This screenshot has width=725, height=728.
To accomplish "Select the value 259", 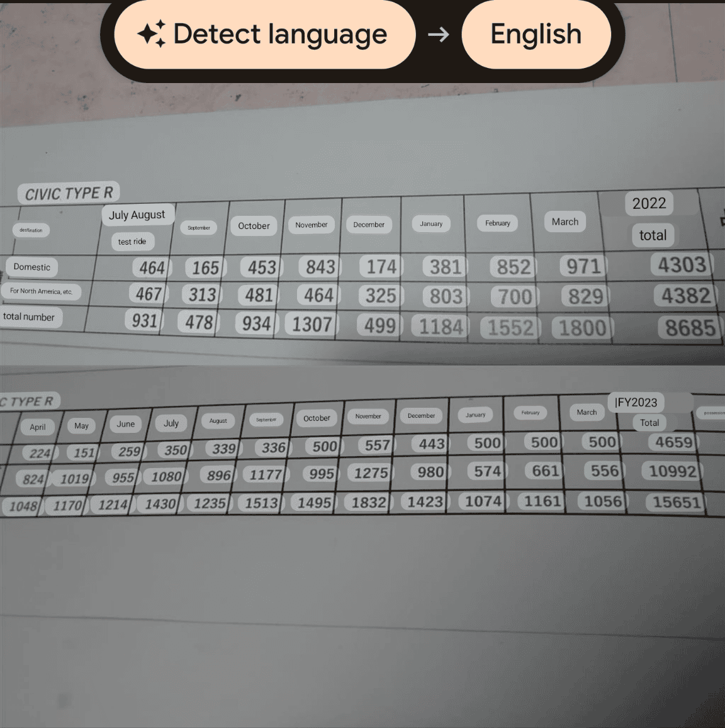I will tap(128, 451).
